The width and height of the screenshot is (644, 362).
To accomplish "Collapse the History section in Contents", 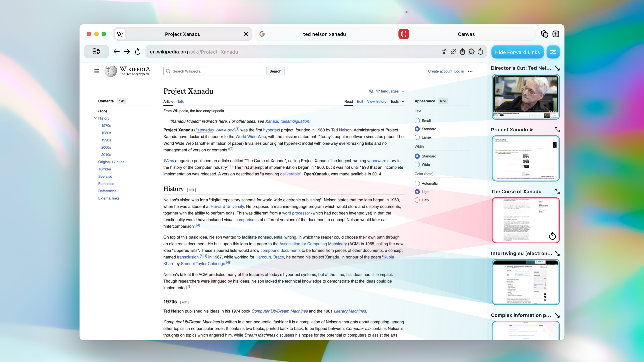I will [x=95, y=118].
